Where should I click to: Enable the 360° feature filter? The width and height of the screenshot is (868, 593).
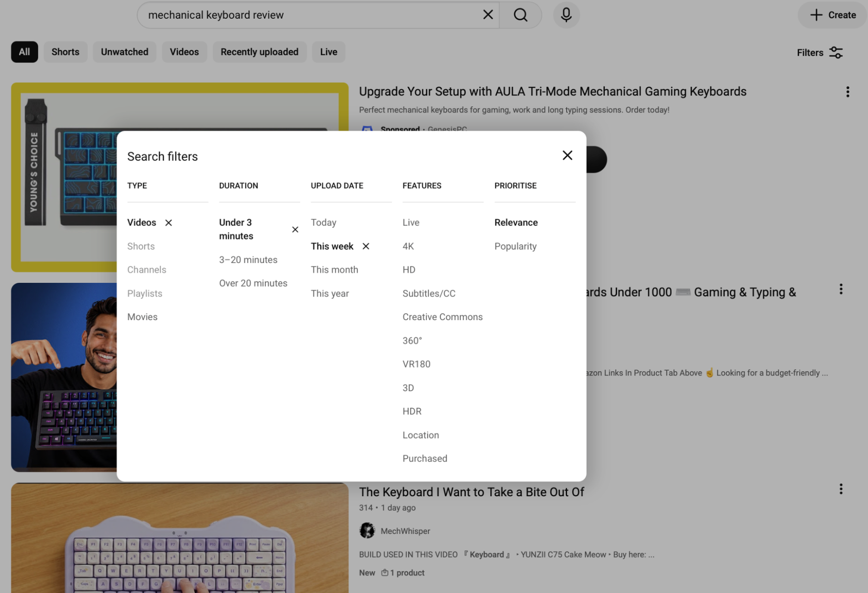click(412, 341)
